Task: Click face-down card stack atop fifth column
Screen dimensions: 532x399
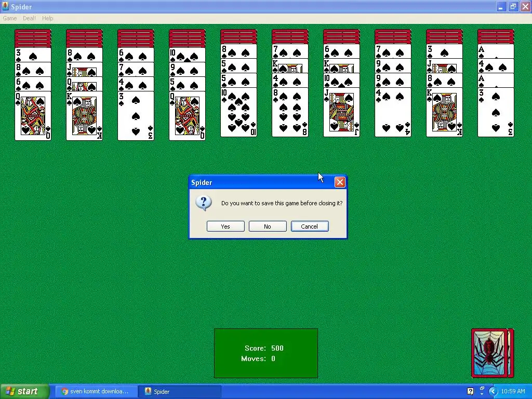Action: pyautogui.click(x=238, y=37)
